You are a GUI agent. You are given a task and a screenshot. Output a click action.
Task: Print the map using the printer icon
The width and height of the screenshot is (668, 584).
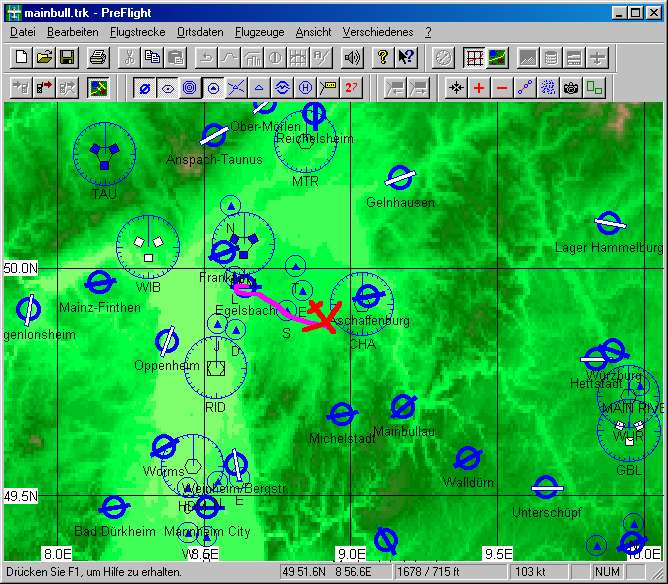click(97, 57)
